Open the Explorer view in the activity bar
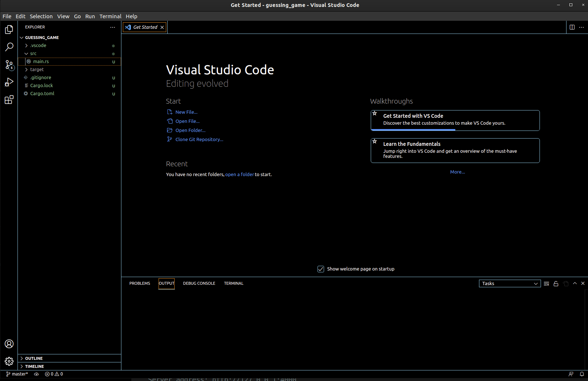Viewport: 588px width, 381px height. click(9, 30)
